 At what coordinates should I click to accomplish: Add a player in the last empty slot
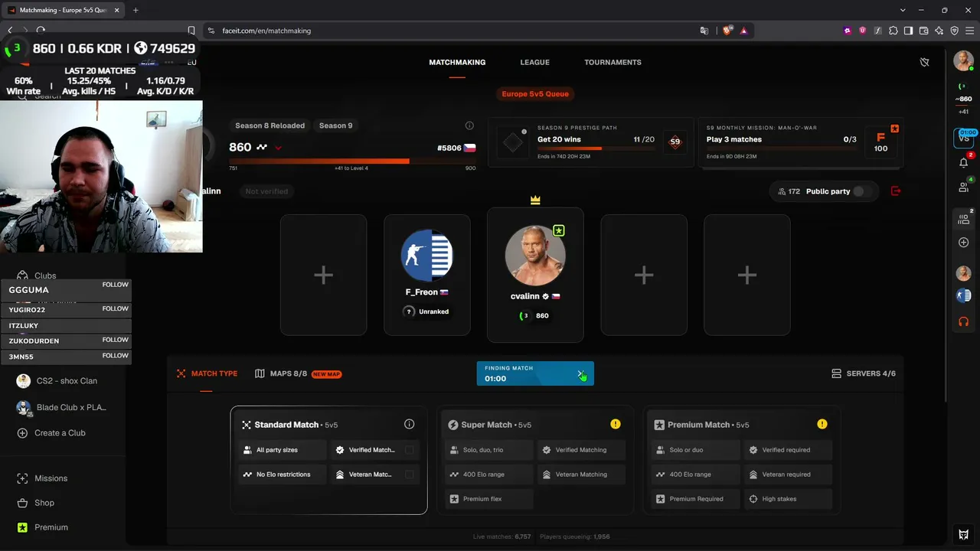(746, 275)
